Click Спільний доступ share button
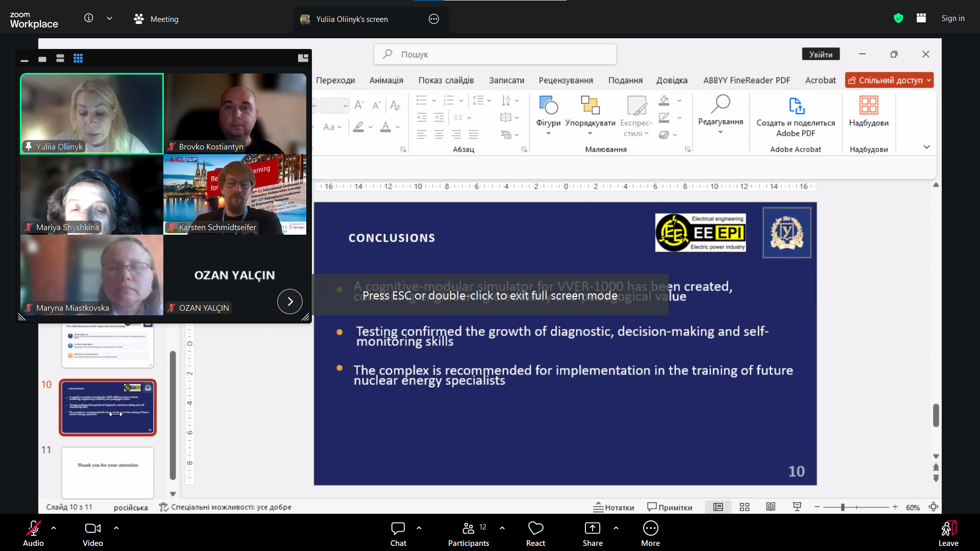This screenshot has width=980, height=551. (x=889, y=80)
